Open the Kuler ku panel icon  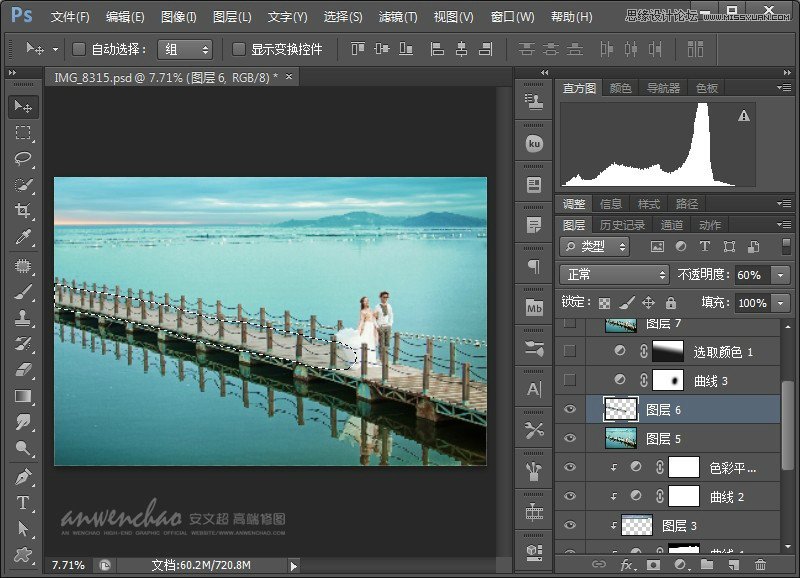coord(534,143)
